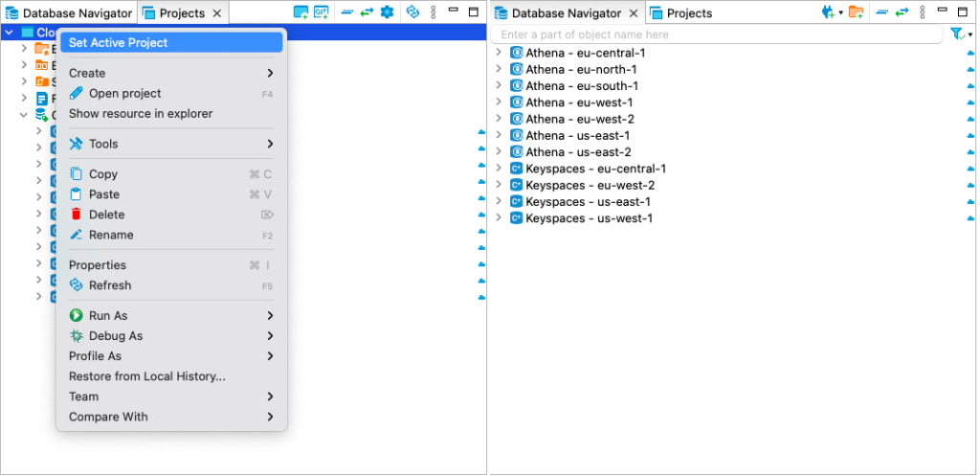Select Copy from context menu
The height and width of the screenshot is (476, 980).
171,174
